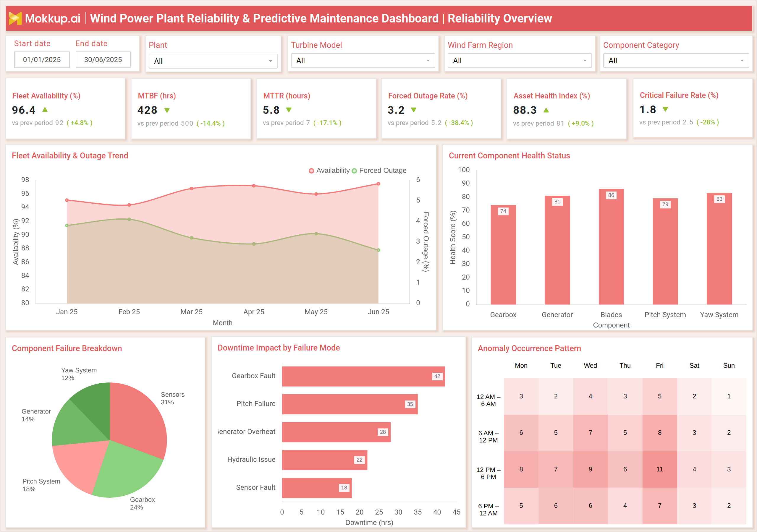The image size is (757, 532).
Task: Open the Turbine Model dropdown
Action: [363, 61]
